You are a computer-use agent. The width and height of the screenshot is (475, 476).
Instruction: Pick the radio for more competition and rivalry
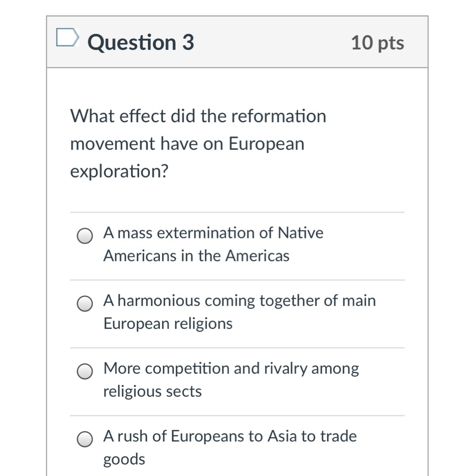(85, 371)
